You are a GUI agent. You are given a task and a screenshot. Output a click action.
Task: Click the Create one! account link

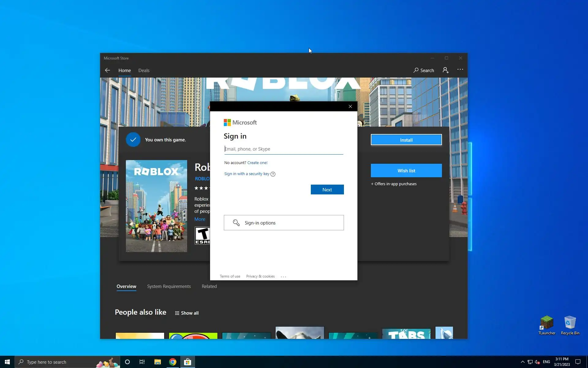257,163
